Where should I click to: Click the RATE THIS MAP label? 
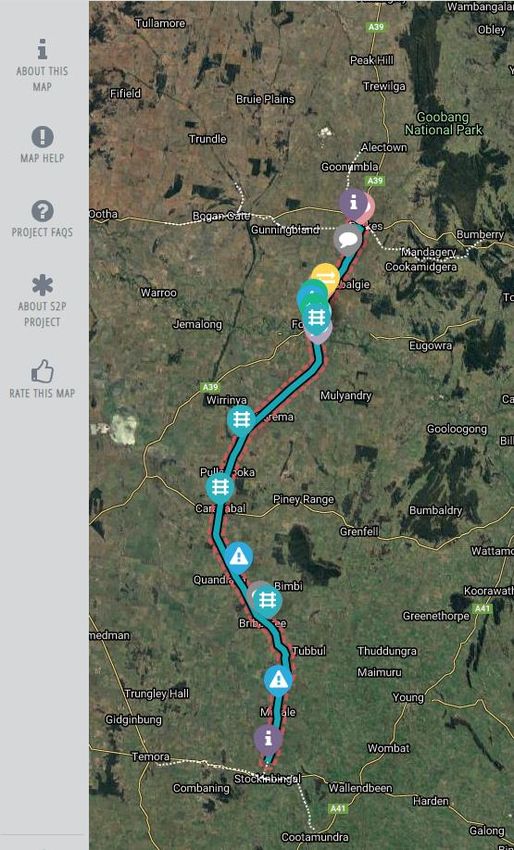(x=42, y=394)
